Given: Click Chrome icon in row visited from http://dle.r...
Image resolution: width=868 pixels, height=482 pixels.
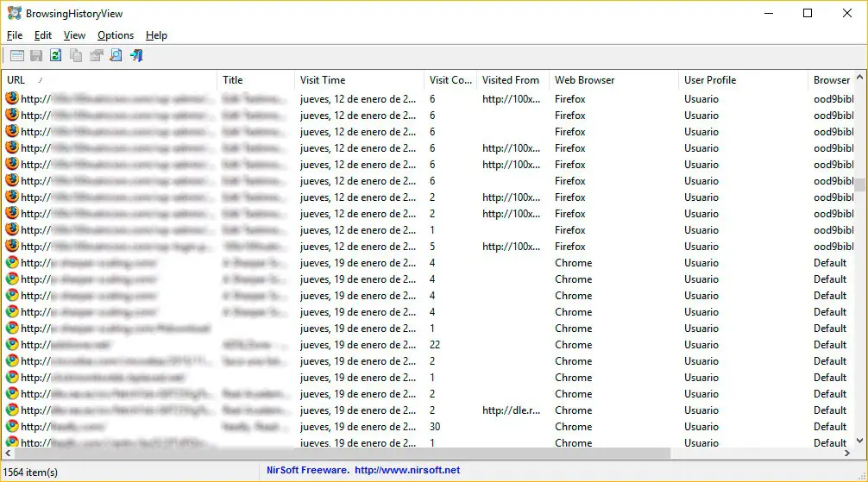Looking at the screenshot, I should point(11,410).
